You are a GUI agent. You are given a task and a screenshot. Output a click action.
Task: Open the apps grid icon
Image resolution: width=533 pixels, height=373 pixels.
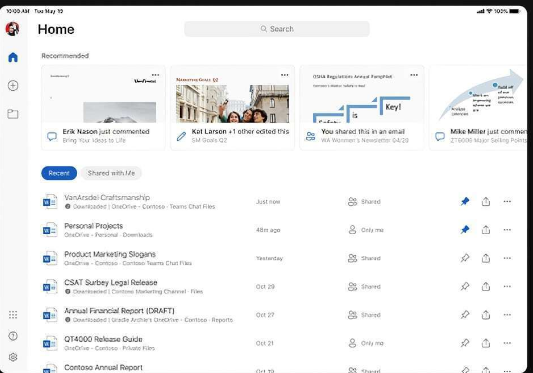[13, 315]
